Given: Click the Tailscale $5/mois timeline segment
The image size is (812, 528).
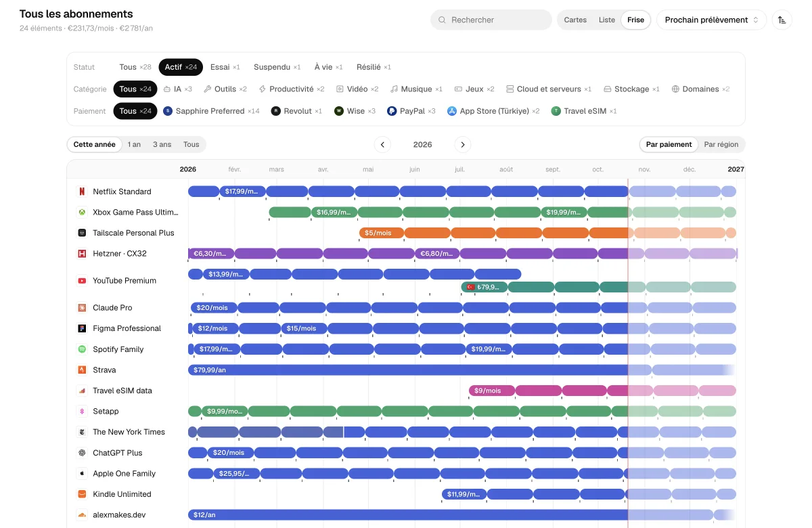Looking at the screenshot, I should coord(382,233).
